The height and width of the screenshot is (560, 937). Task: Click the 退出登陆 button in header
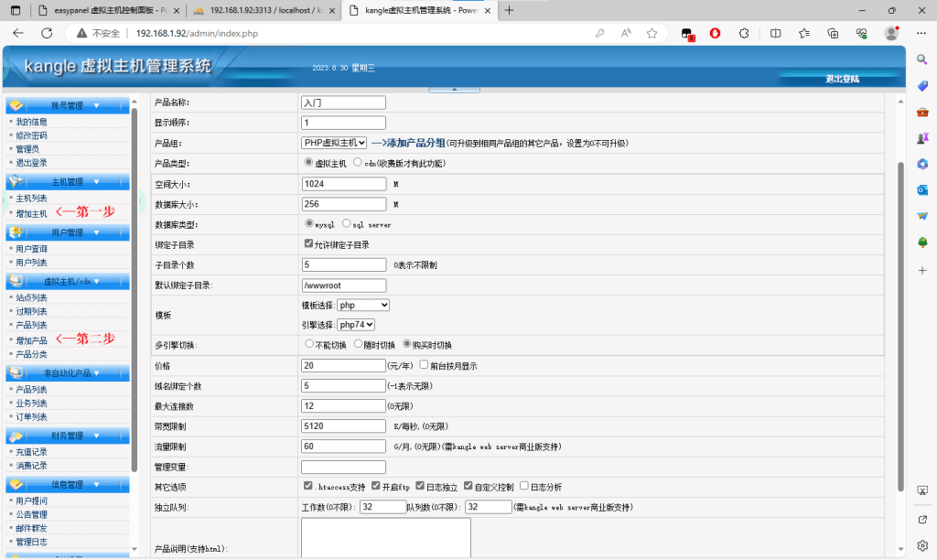point(842,80)
